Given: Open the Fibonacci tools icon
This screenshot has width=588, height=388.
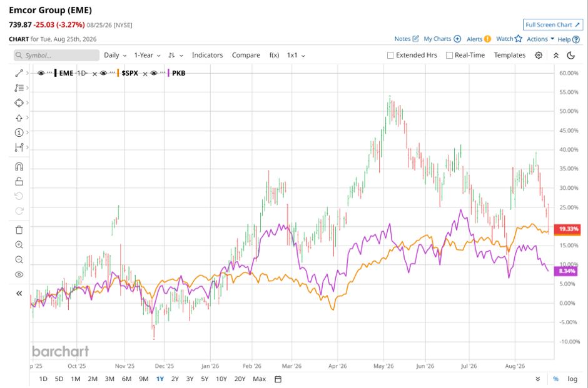Looking at the screenshot, I should (19, 88).
